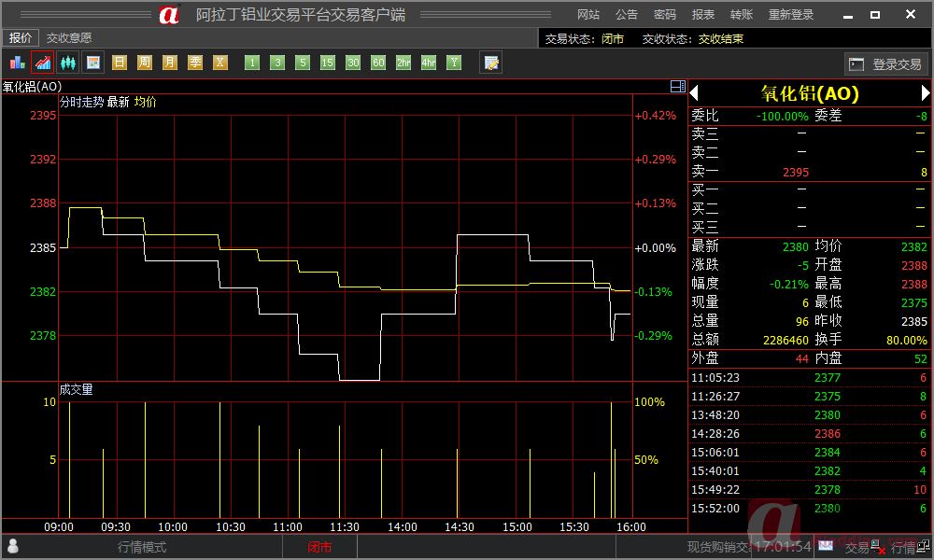This screenshot has height=560, width=934.
Task: Click the gold X period button
Action: tap(220, 63)
